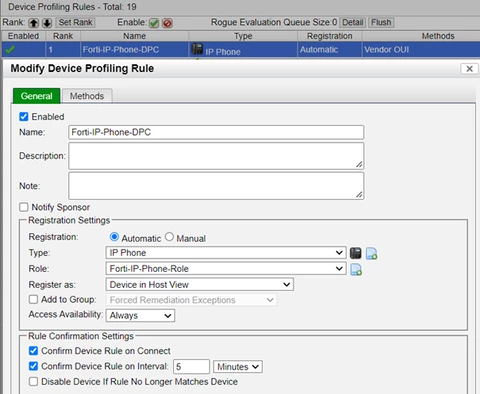Open the Minutes interval unit dropdown
480x394 pixels.
(238, 367)
